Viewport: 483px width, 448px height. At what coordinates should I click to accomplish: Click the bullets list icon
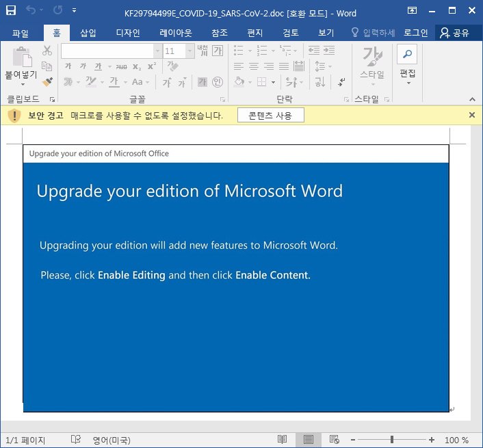coord(239,51)
